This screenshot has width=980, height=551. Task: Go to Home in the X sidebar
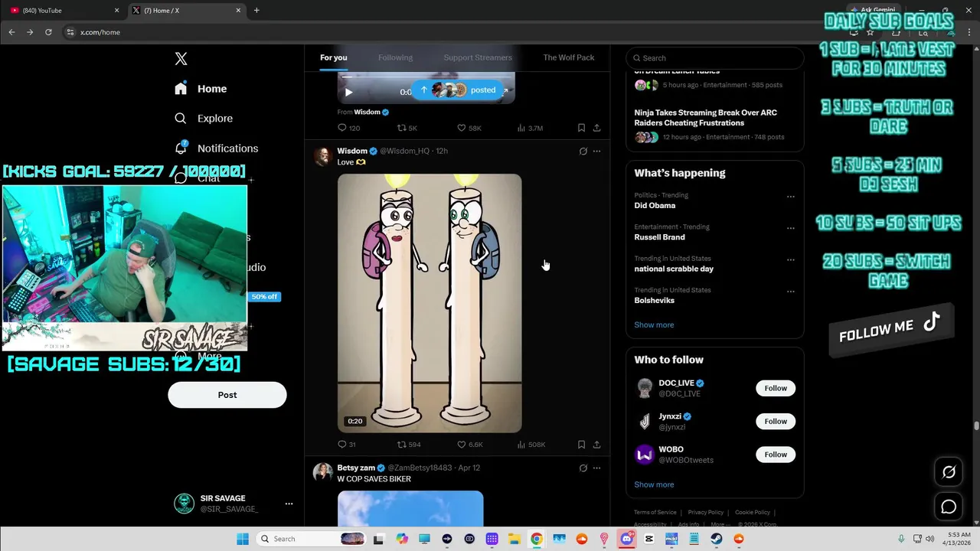coord(201,89)
